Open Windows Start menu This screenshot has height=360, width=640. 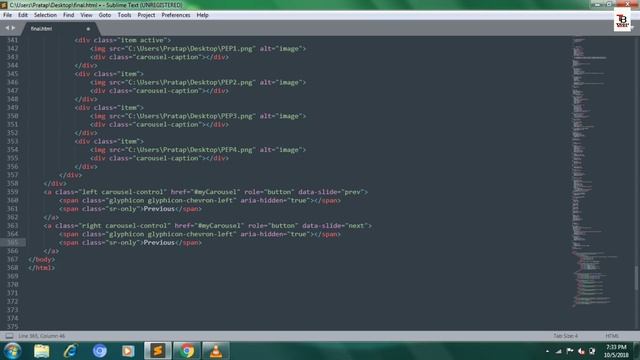click(x=12, y=351)
